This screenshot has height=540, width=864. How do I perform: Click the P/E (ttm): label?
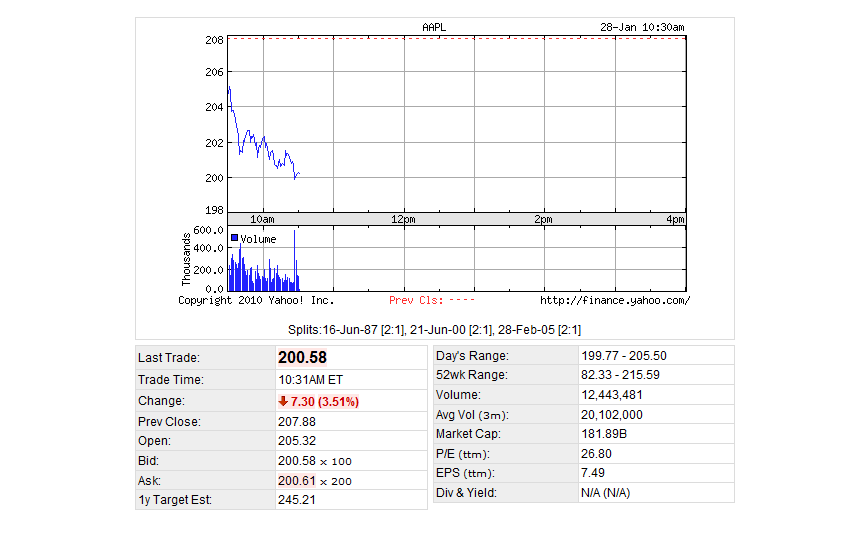463,454
